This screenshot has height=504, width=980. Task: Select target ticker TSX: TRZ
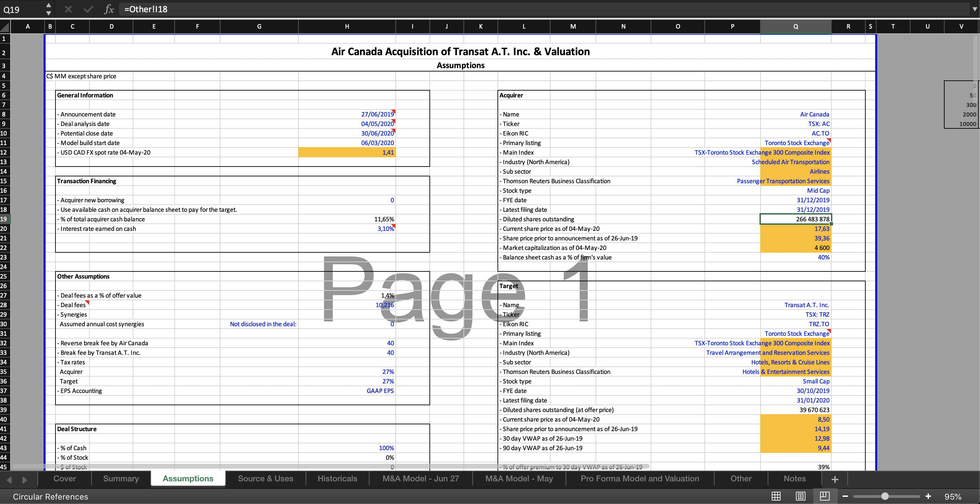(x=796, y=314)
